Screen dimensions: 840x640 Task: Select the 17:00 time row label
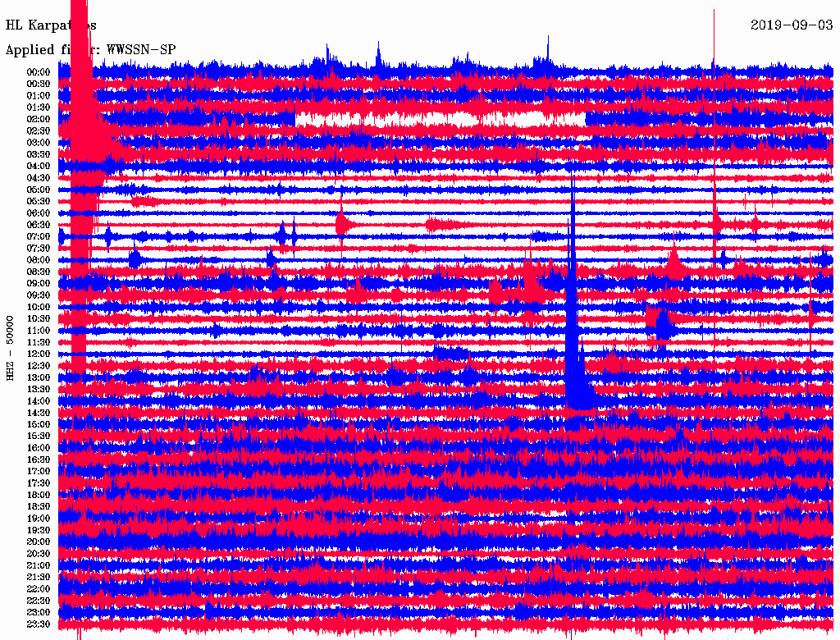[39, 472]
